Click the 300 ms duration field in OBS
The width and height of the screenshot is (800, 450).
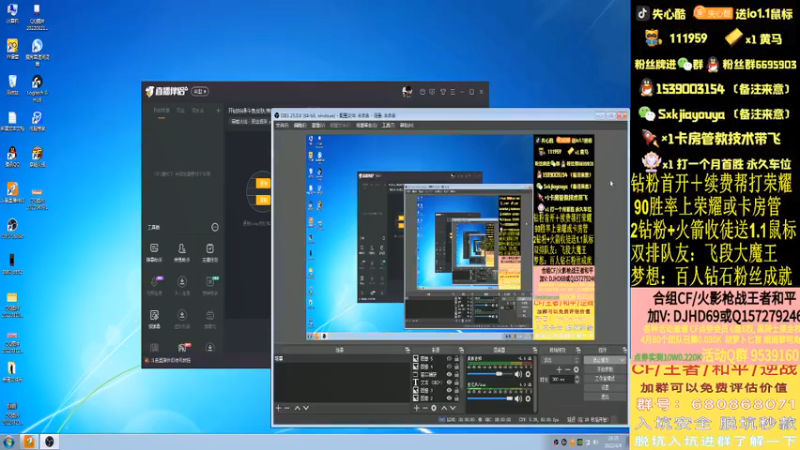562,380
